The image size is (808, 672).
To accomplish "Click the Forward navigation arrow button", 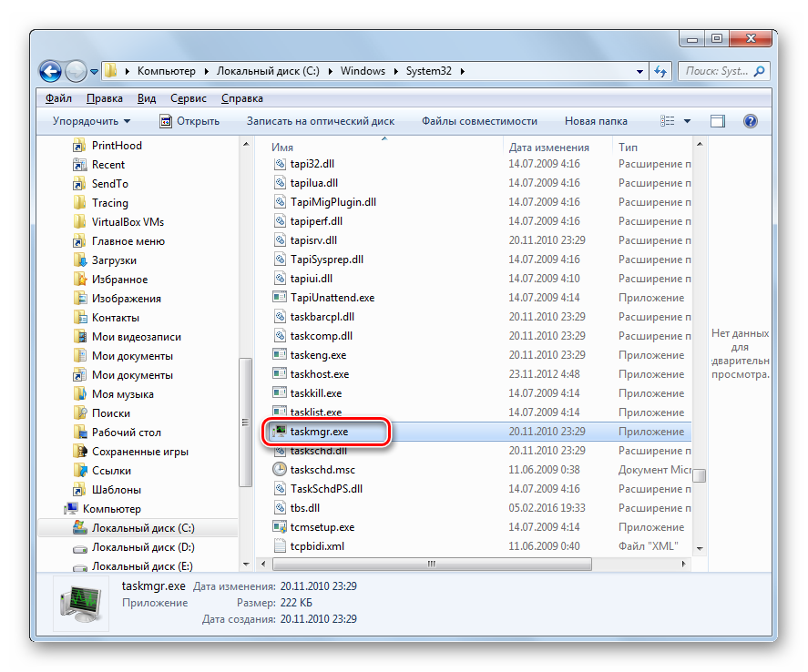I will pos(77,71).
